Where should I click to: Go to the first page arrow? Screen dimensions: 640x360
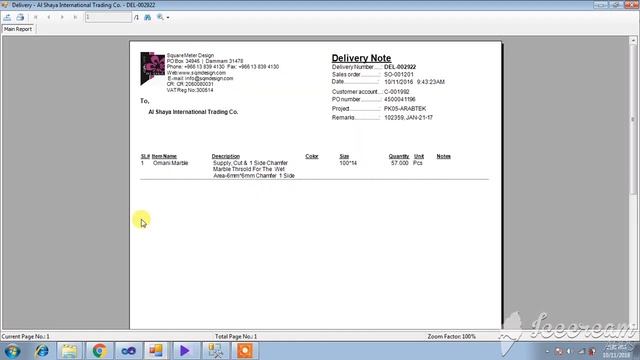(x=36, y=17)
